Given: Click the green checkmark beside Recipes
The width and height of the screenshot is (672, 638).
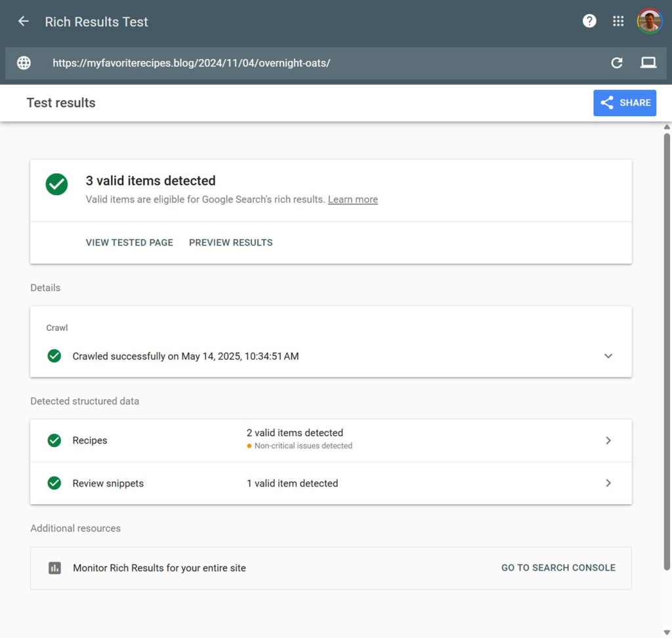Looking at the screenshot, I should (54, 440).
